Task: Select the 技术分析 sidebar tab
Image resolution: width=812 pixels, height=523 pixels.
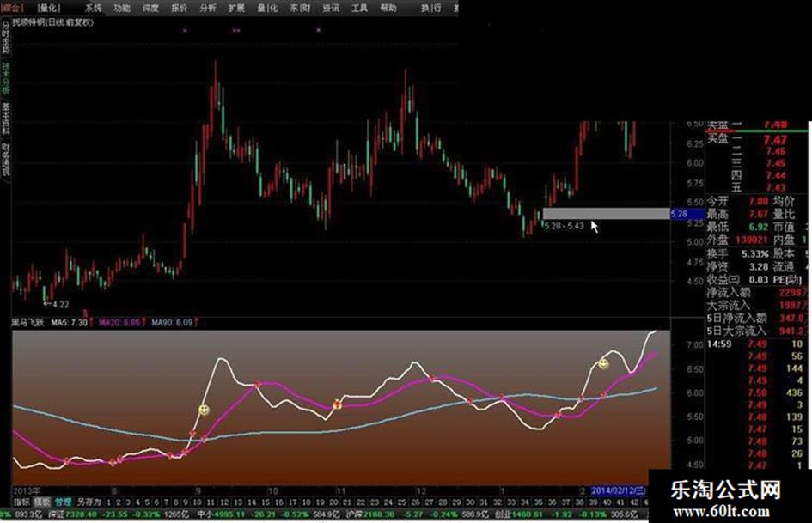Action: pos(6,79)
